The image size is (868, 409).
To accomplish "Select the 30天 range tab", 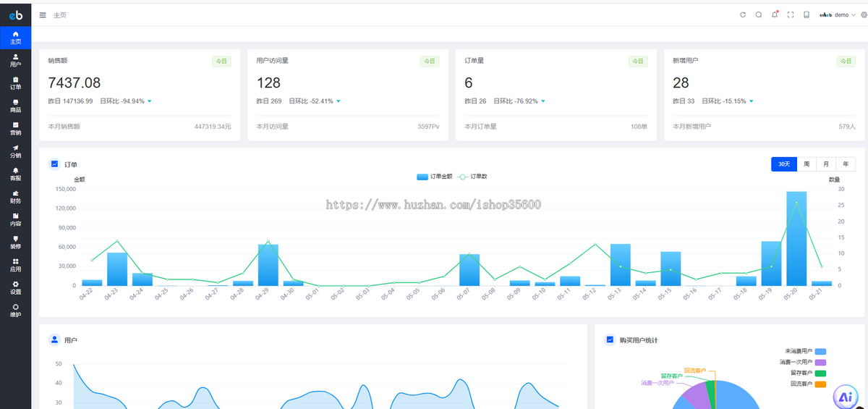I will click(784, 164).
